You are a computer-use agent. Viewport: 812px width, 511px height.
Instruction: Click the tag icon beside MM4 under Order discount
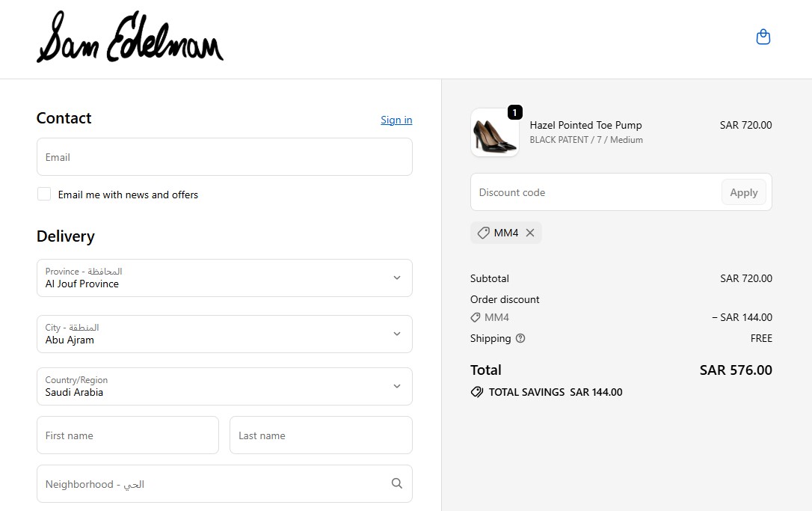tap(475, 317)
